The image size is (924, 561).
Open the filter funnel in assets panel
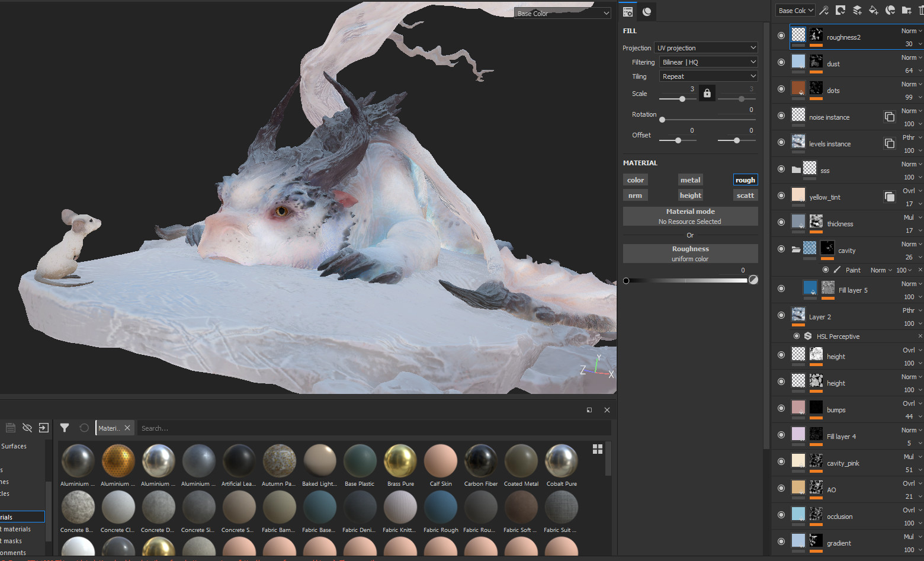coord(65,428)
